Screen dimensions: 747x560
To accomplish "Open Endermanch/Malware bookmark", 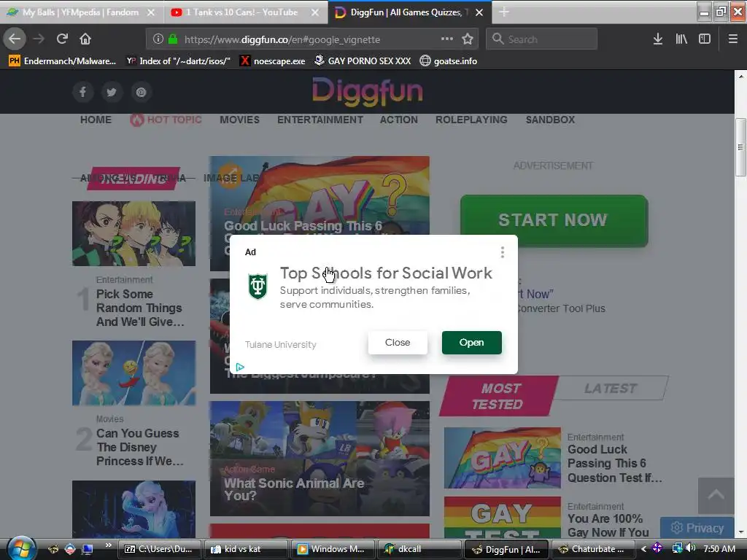I will point(63,61).
